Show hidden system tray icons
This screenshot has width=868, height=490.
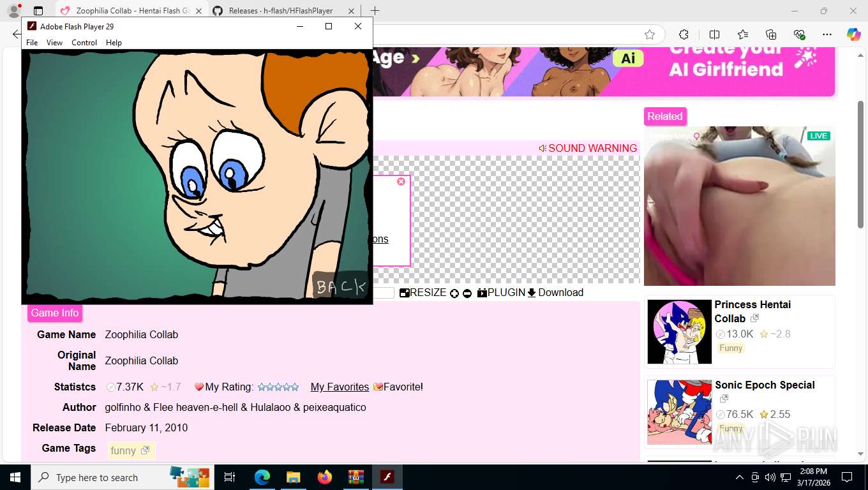click(739, 477)
